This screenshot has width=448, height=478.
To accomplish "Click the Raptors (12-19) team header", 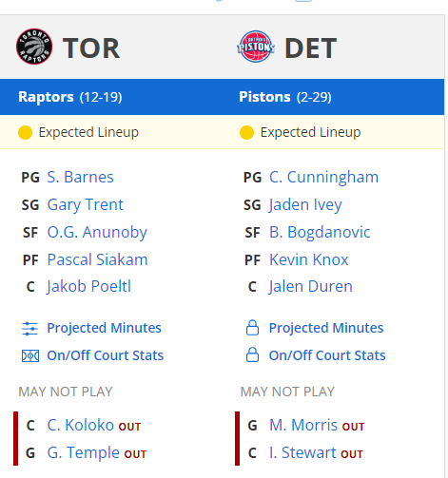I will tap(70, 97).
